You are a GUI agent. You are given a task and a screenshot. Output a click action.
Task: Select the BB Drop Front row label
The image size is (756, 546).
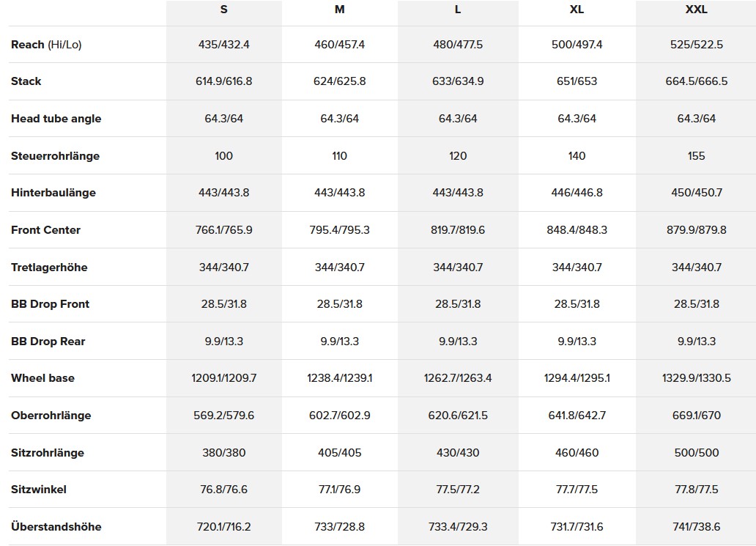click(x=50, y=304)
